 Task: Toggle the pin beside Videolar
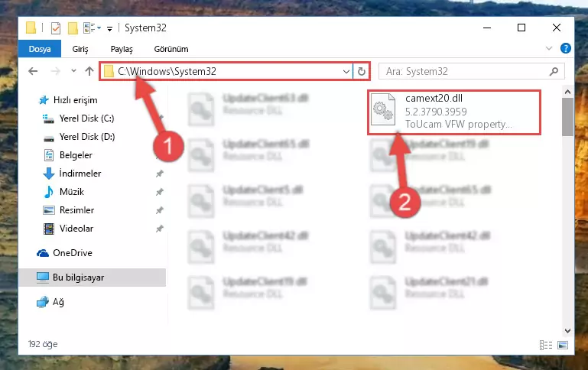point(160,229)
